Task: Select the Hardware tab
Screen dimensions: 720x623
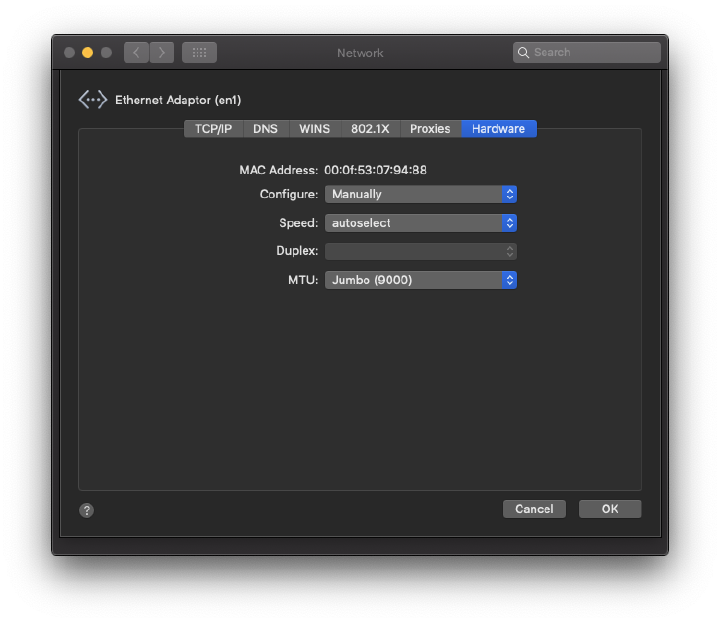Action: pos(498,129)
